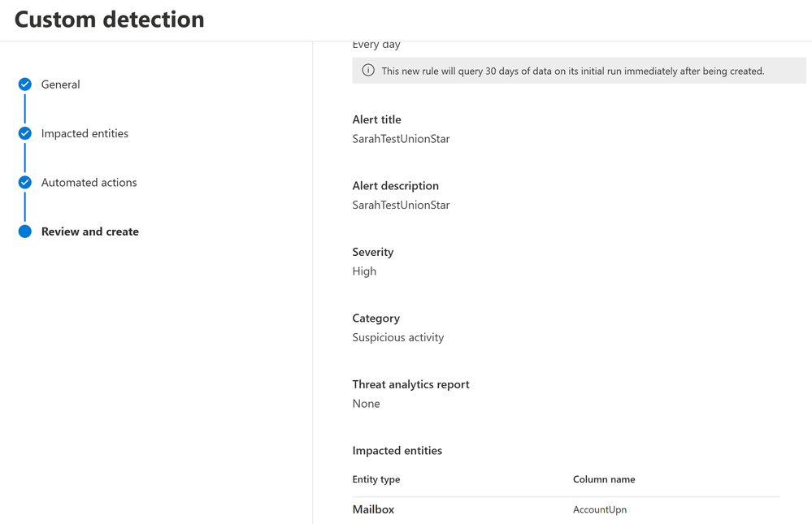
Task: Click the Review and create step circle
Action: tap(25, 232)
